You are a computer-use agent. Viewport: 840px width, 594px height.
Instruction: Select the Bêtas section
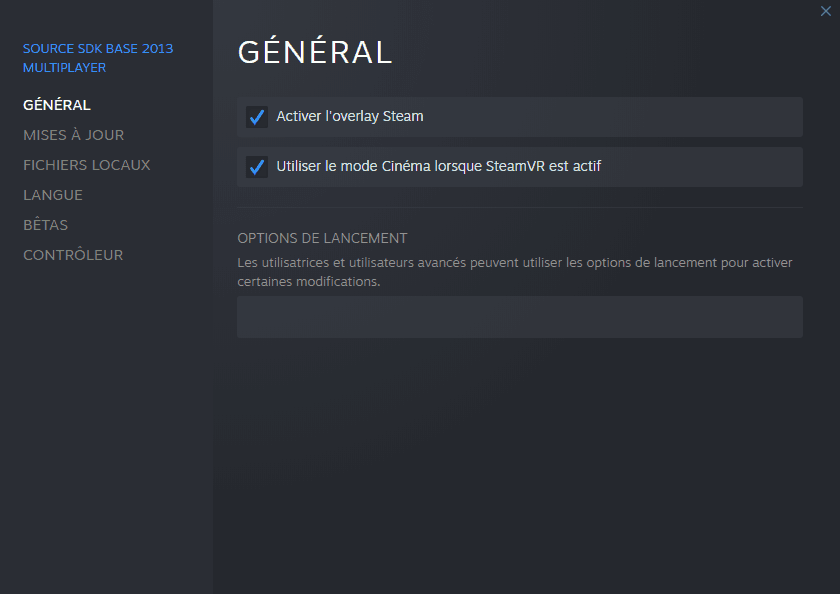coord(46,225)
